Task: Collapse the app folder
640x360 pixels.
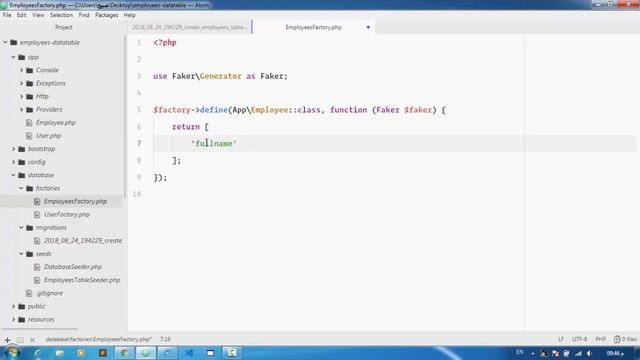Action: (x=13, y=57)
